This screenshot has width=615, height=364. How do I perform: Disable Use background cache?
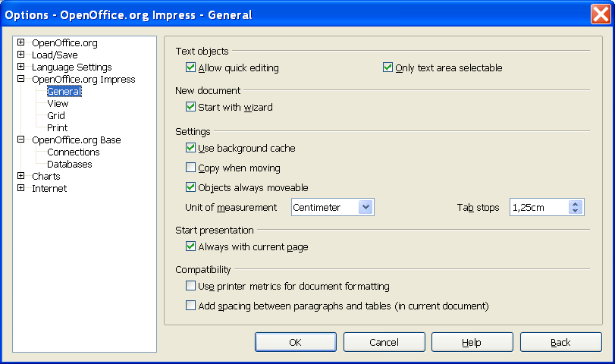[x=190, y=148]
